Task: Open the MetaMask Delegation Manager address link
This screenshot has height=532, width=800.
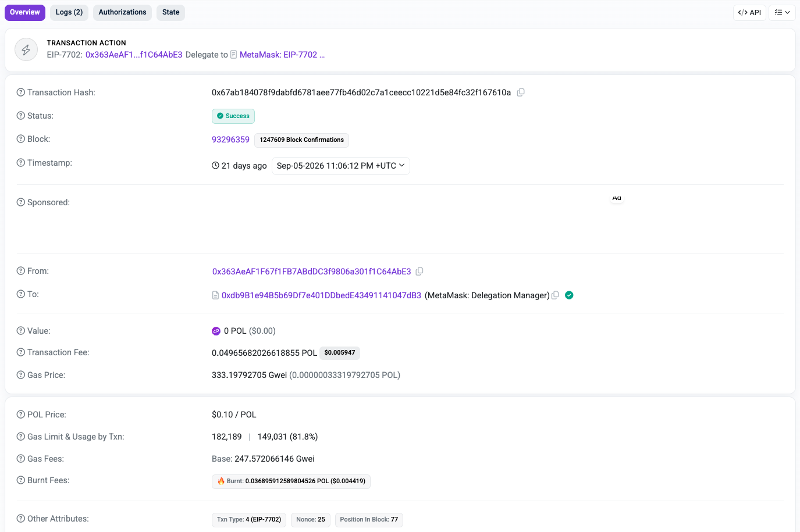Action: coord(321,295)
